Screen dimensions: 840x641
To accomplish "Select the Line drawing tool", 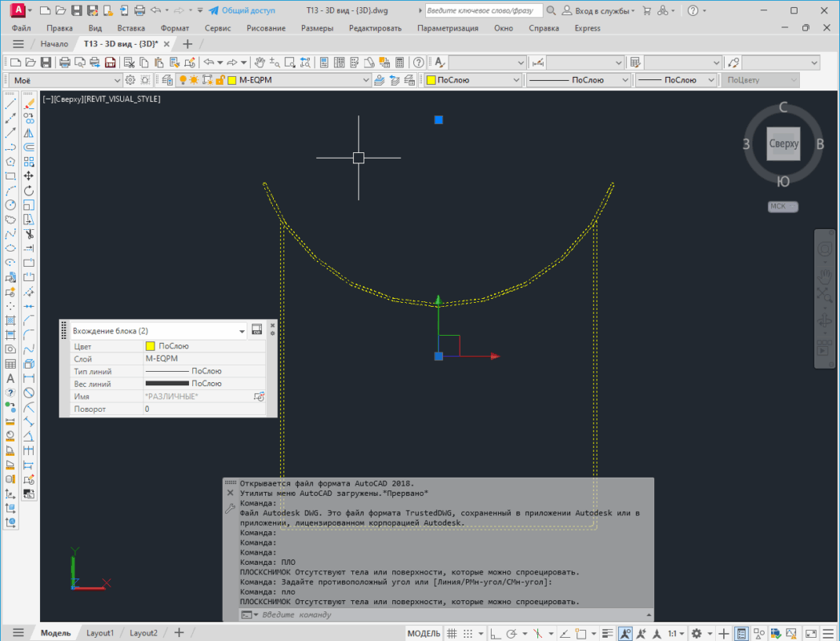I will click(x=10, y=104).
